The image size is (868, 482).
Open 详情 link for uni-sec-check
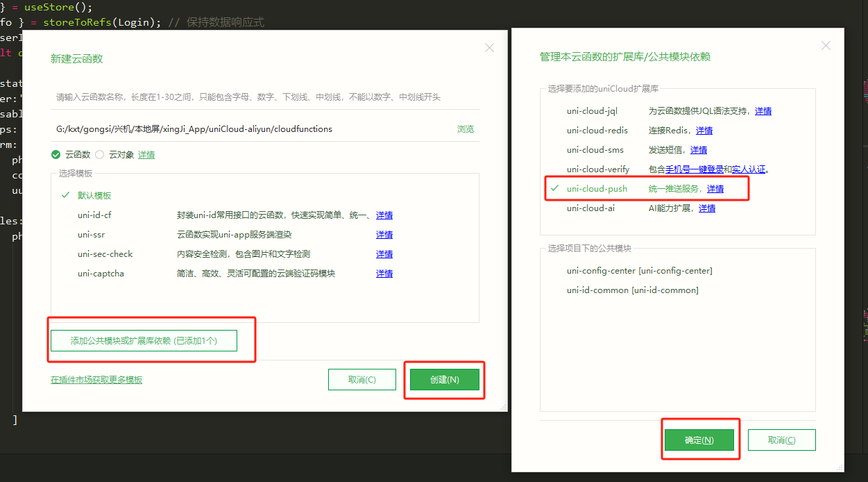coord(384,254)
